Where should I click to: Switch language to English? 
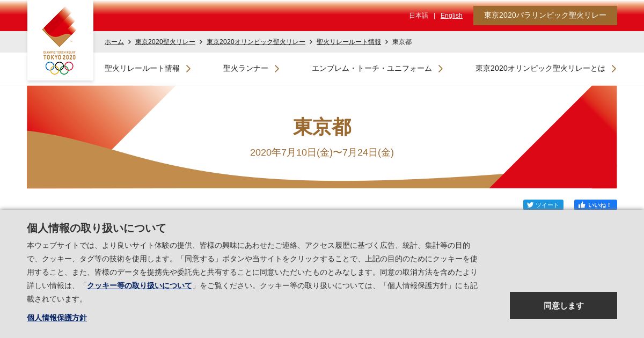(x=451, y=16)
